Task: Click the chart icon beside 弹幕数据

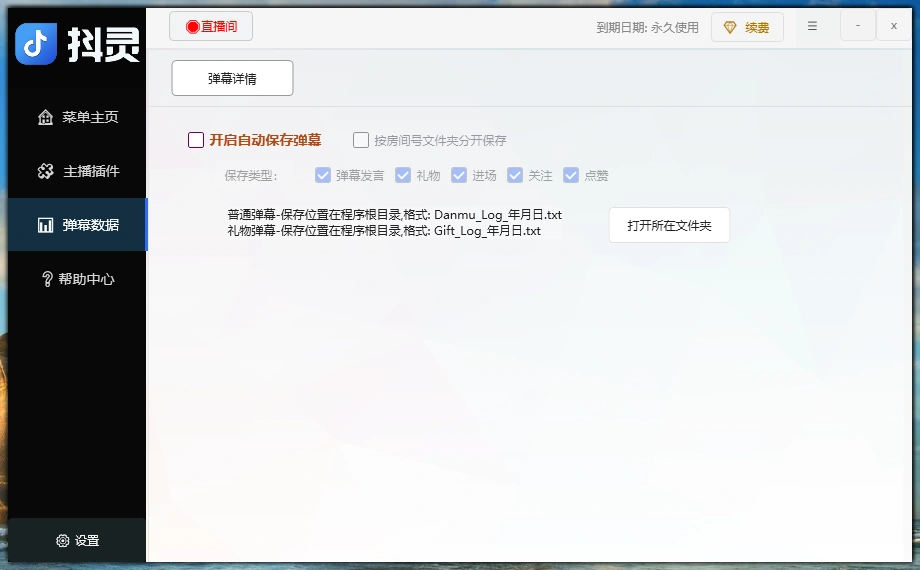Action: click(45, 225)
